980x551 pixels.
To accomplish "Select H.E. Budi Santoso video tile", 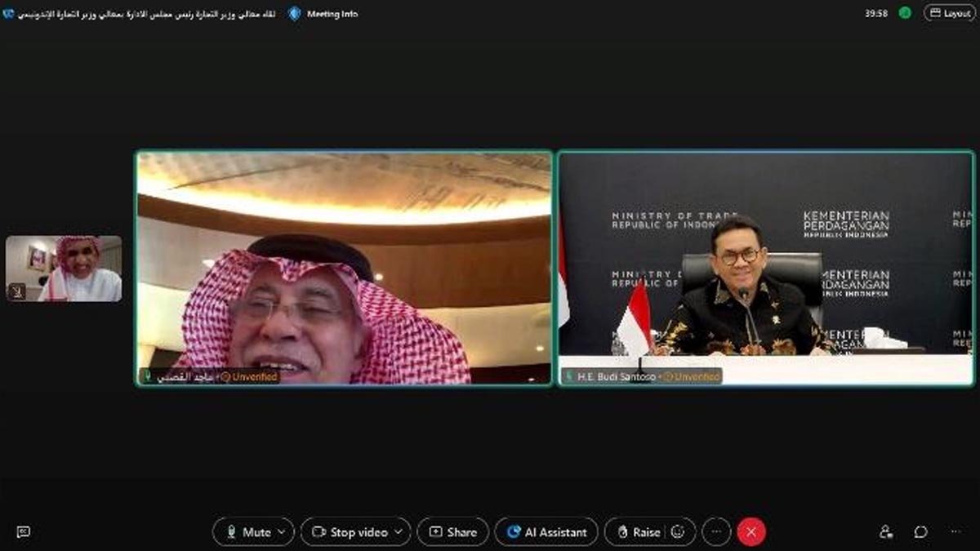I will click(765, 268).
